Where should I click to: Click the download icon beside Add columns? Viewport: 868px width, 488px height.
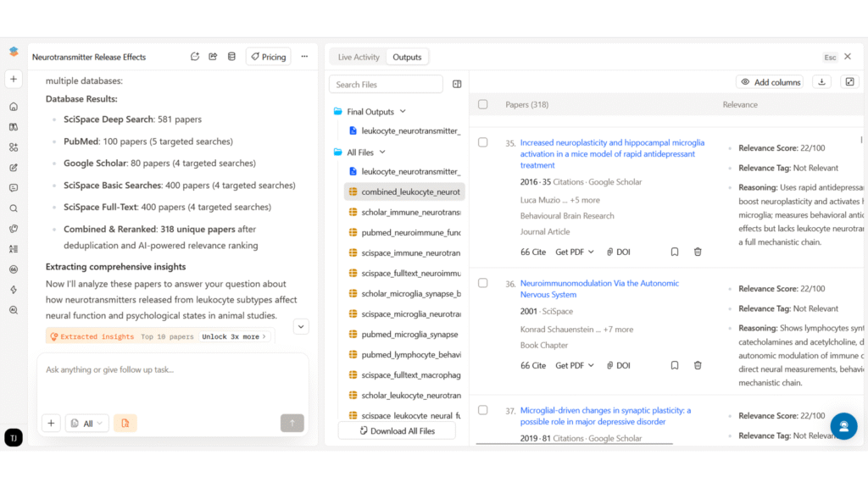[x=821, y=82]
